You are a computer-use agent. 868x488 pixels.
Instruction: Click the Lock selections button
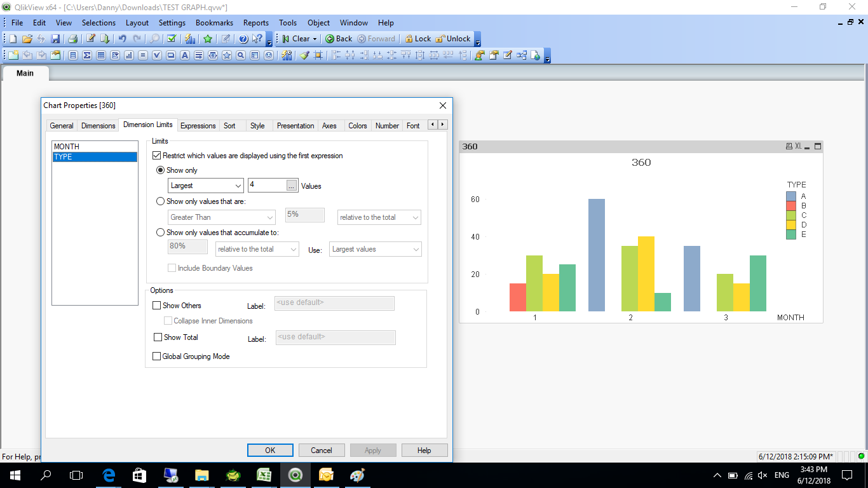coord(417,39)
